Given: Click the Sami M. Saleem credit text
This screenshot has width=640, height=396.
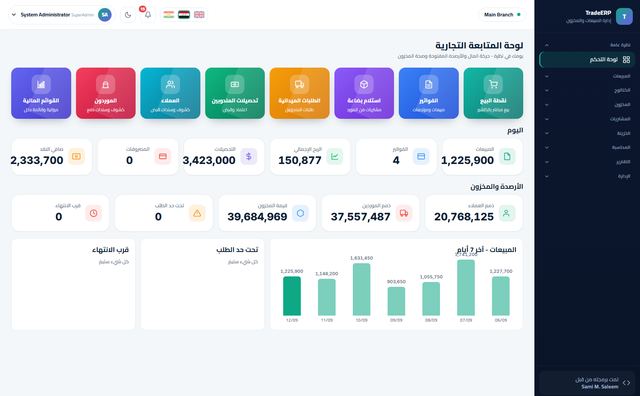Looking at the screenshot, I should pos(600,387).
